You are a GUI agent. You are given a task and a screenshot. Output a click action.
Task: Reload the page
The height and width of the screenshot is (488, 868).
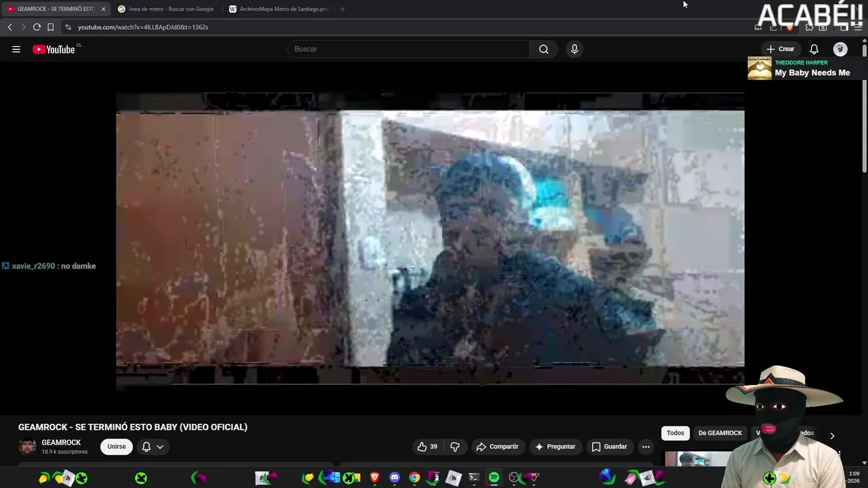coord(37,27)
